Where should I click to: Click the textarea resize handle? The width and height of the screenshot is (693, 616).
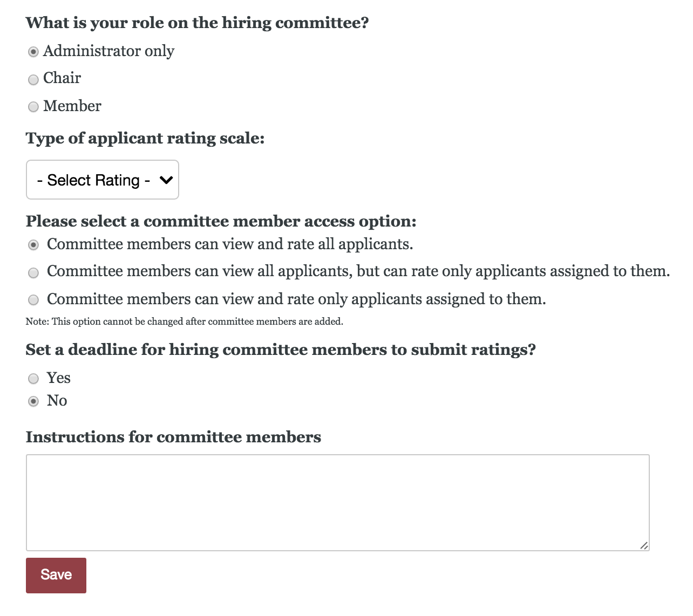coord(644,546)
